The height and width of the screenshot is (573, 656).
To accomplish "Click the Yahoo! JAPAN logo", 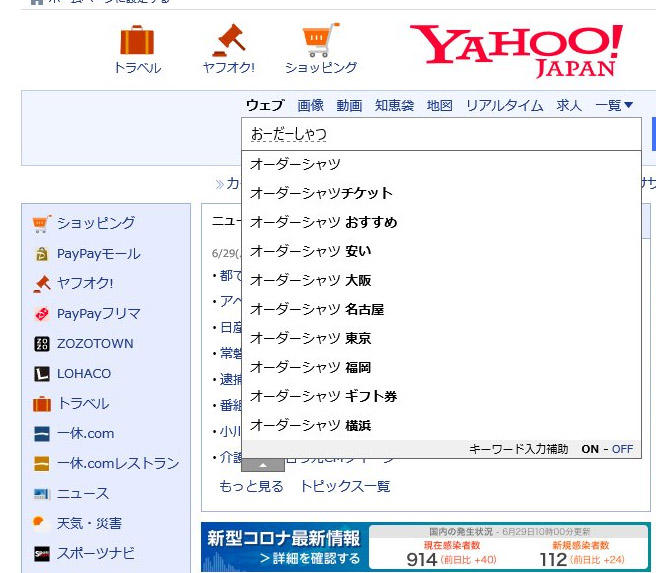I will 517,51.
